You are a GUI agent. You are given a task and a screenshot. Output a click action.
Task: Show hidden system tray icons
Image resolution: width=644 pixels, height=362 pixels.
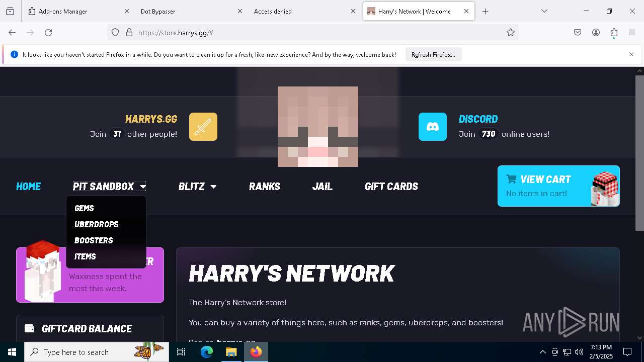pos(542,352)
